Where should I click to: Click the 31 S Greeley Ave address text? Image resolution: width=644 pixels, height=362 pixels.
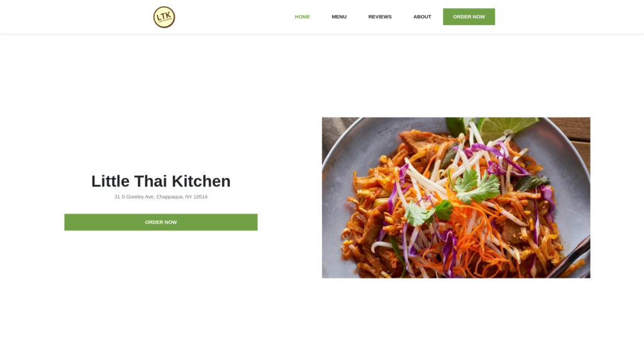pos(161,197)
